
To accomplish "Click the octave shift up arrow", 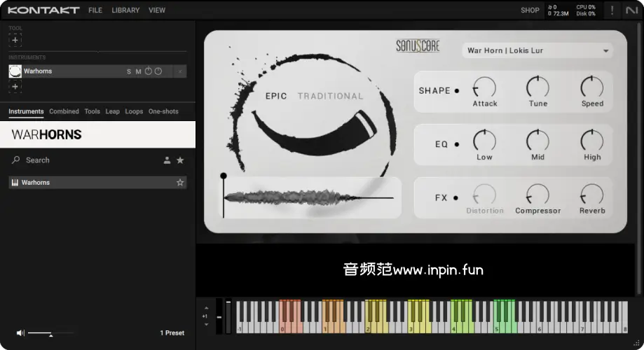I will click(206, 307).
